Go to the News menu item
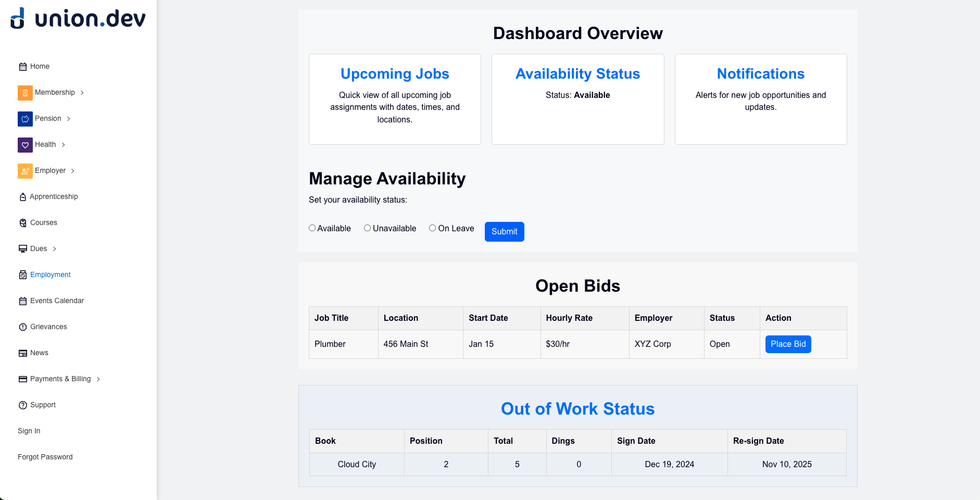980x500 pixels. coord(39,353)
